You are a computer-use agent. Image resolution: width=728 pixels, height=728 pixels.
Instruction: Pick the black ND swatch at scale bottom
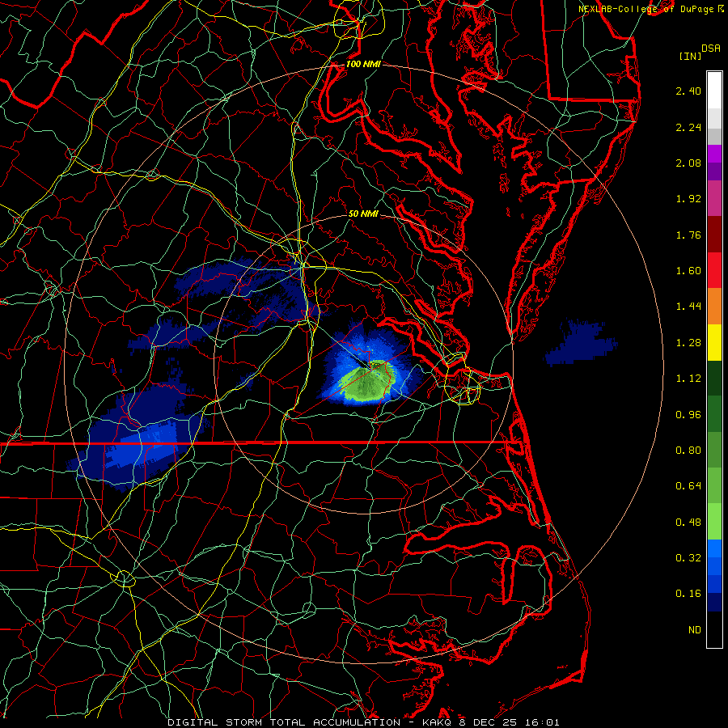point(714,629)
